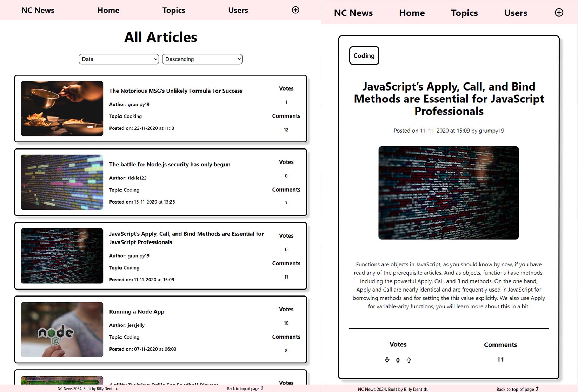The width and height of the screenshot is (578, 392).
Task: Click 'NC News 2024. Built by Billy Dentith.' left footer
Action: pos(87,388)
